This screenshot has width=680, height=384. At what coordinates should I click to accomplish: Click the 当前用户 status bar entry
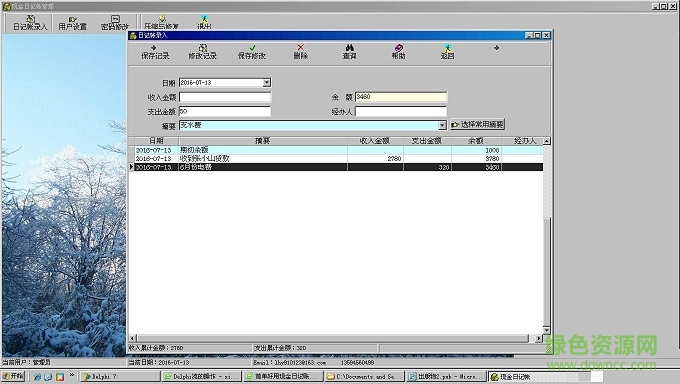click(63, 362)
